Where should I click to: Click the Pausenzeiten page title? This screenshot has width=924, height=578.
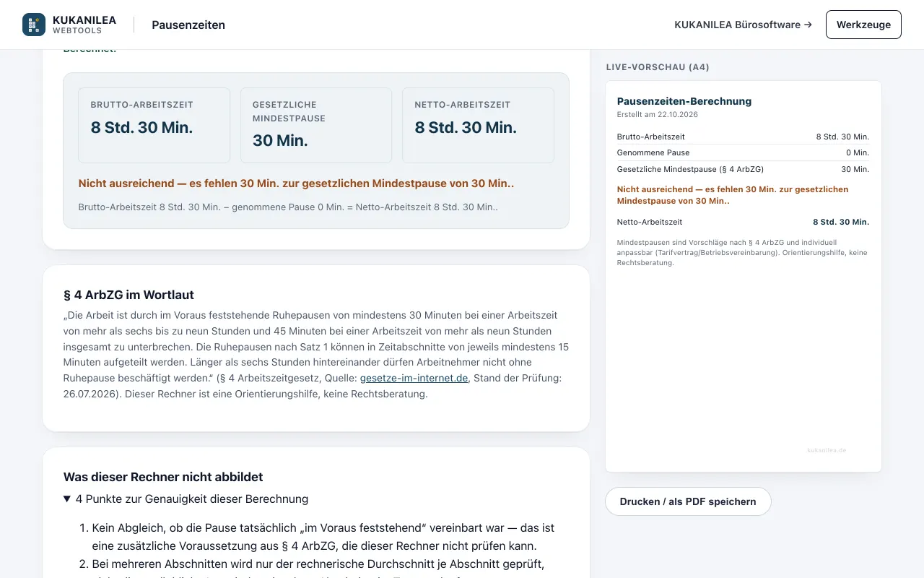(x=188, y=25)
